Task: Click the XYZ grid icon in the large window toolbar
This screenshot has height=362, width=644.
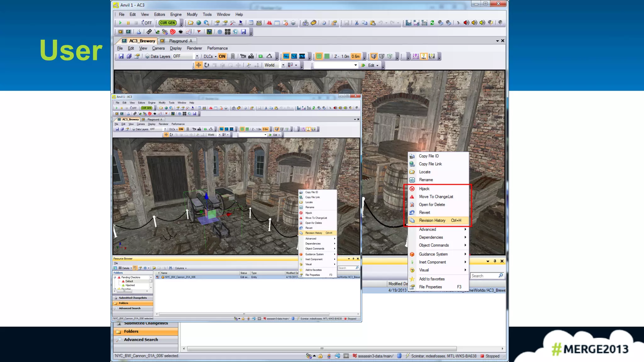Action: pyautogui.click(x=259, y=23)
